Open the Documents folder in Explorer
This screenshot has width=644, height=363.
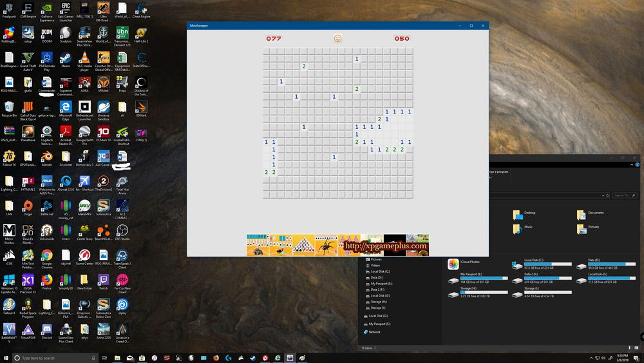click(x=582, y=214)
